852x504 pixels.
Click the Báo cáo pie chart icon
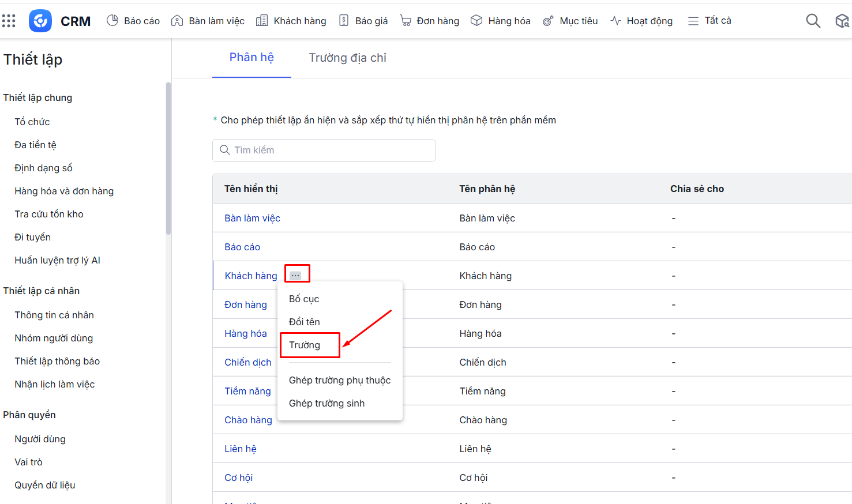click(112, 21)
